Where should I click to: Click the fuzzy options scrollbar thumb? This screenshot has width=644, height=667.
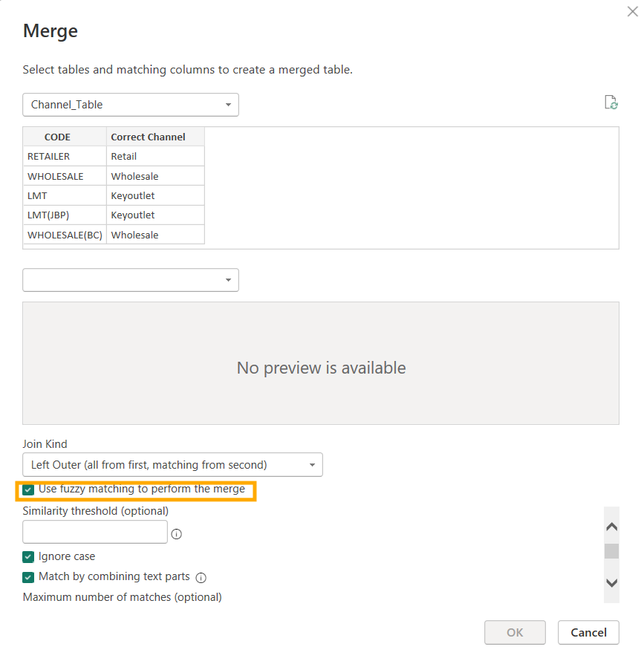(611, 551)
